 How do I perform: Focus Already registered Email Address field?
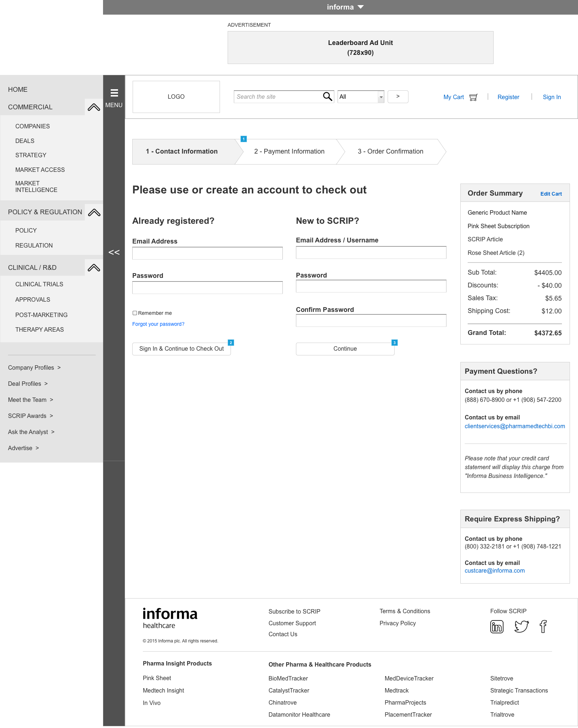click(208, 253)
